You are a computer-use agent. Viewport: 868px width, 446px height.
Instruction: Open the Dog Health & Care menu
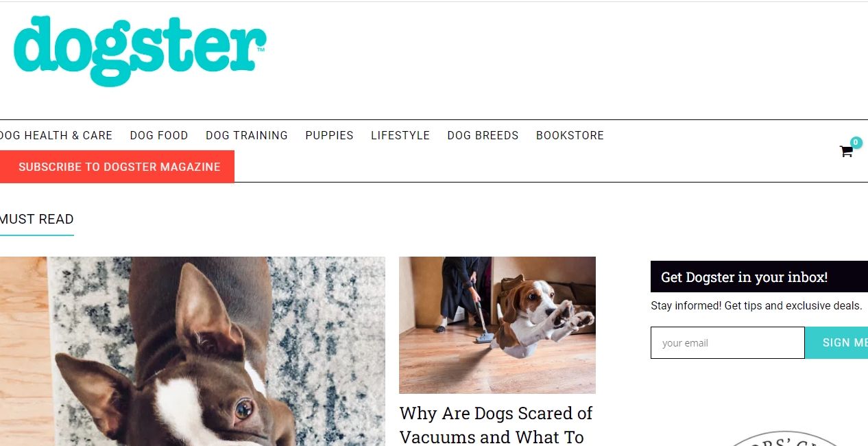(x=56, y=135)
